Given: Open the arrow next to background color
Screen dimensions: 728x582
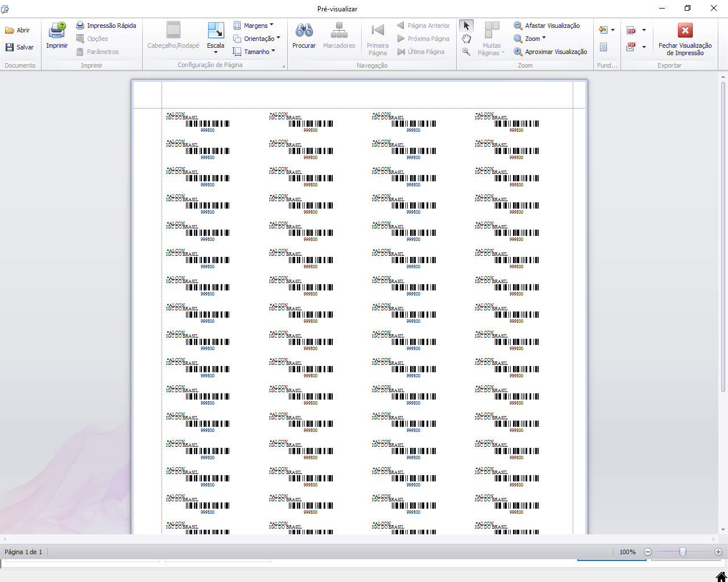Looking at the screenshot, I should [x=613, y=30].
